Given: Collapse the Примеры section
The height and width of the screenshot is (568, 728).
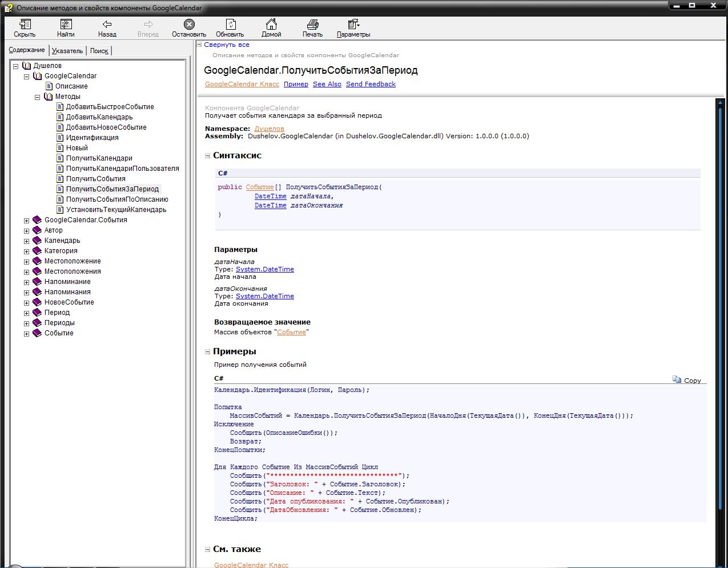Looking at the screenshot, I should pyautogui.click(x=208, y=352).
